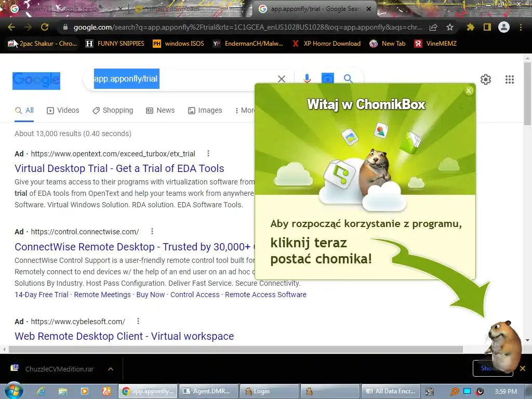Open the Chrome extensions puzzle icon
This screenshot has height=399, width=532.
coord(471,27)
